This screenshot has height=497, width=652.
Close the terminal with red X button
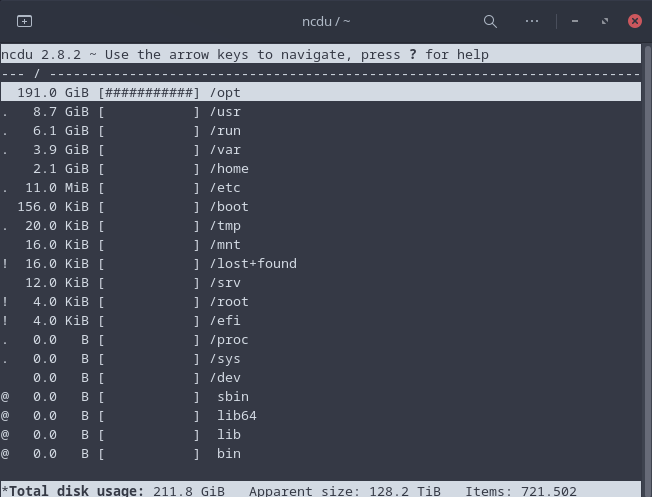[635, 21]
